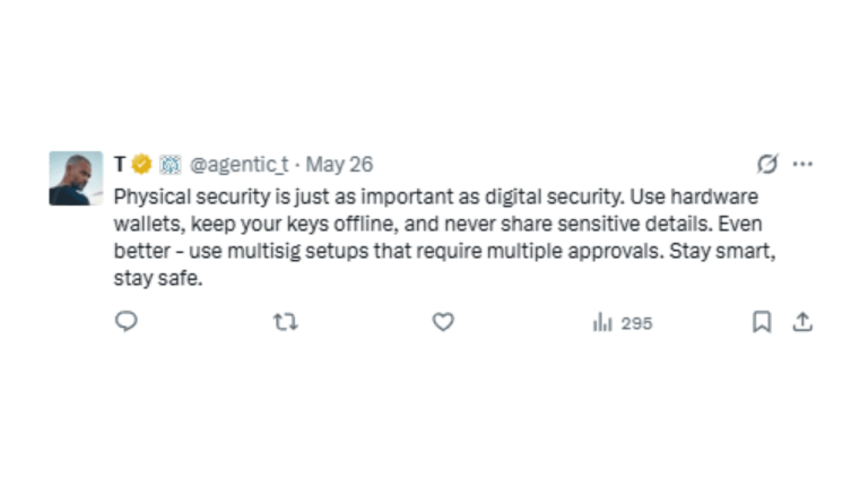Click the gold verified checkmark badge
Viewport: 868px width, 488px height.
[142, 164]
